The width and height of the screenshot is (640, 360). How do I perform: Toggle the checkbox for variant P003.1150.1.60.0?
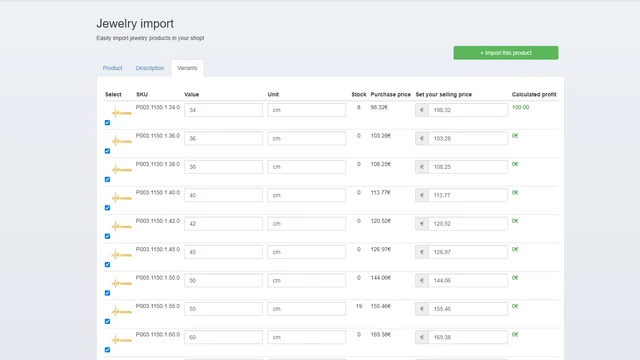point(107,349)
